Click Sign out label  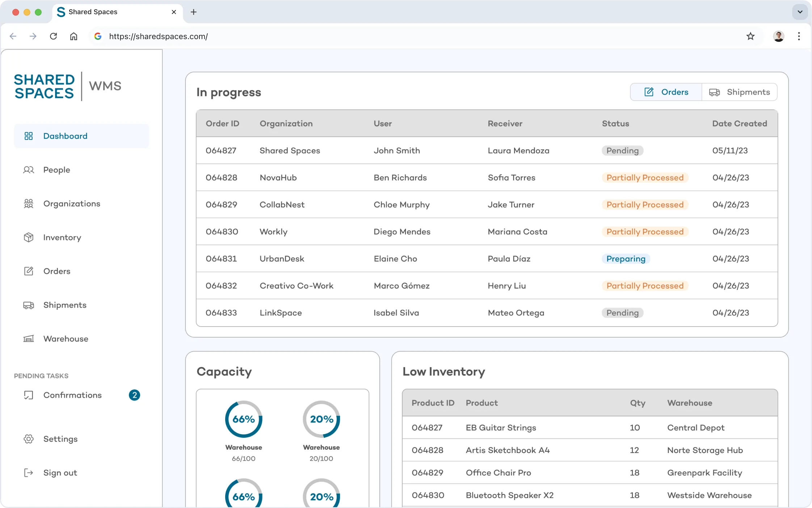[x=60, y=473]
